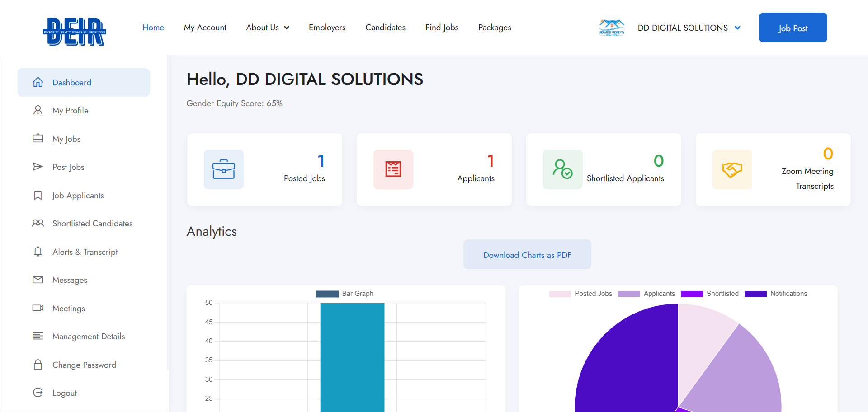Viewport: 868px width, 412px height.
Task: Open Change Password sidebar link
Action: pos(84,365)
